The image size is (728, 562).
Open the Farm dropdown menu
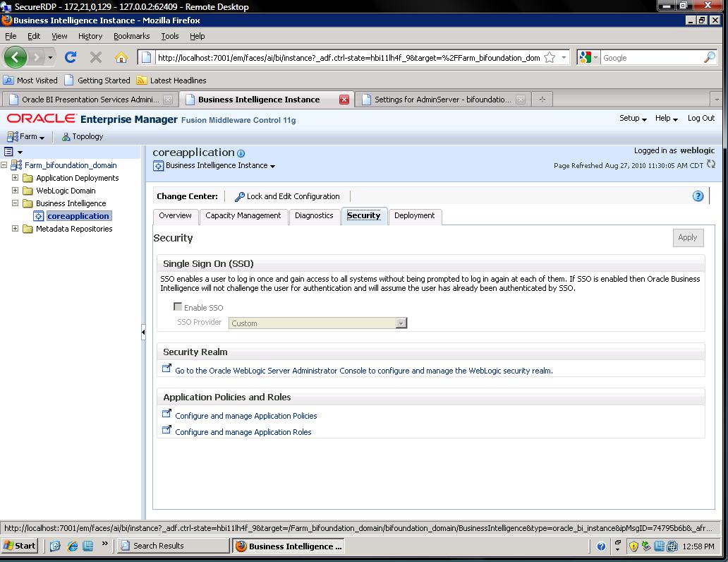pos(25,136)
